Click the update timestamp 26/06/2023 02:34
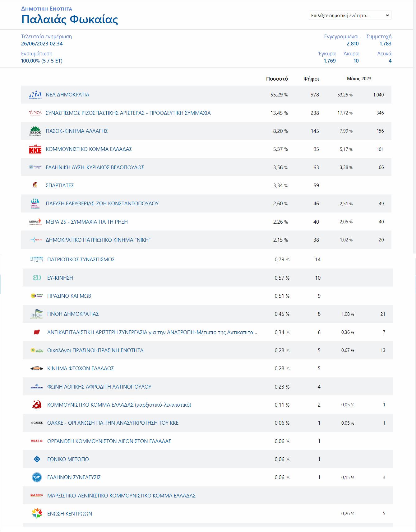This screenshot has width=416, height=532. (x=42, y=44)
